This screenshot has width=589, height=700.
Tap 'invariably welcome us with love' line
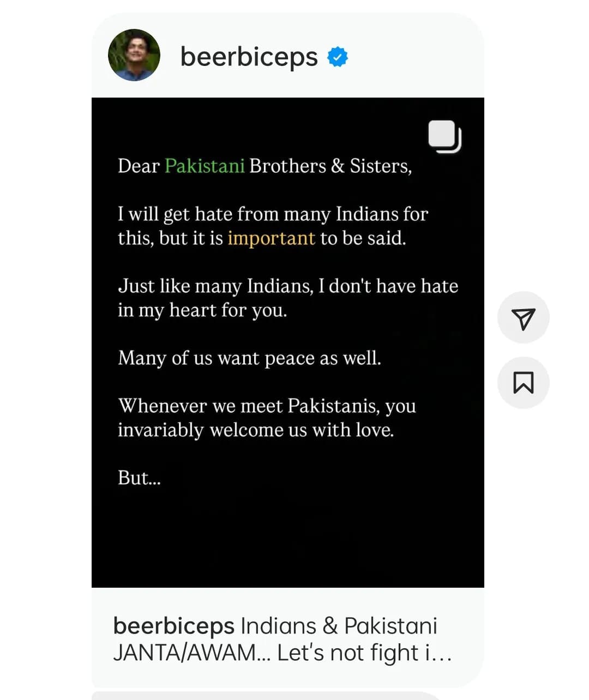(x=256, y=430)
